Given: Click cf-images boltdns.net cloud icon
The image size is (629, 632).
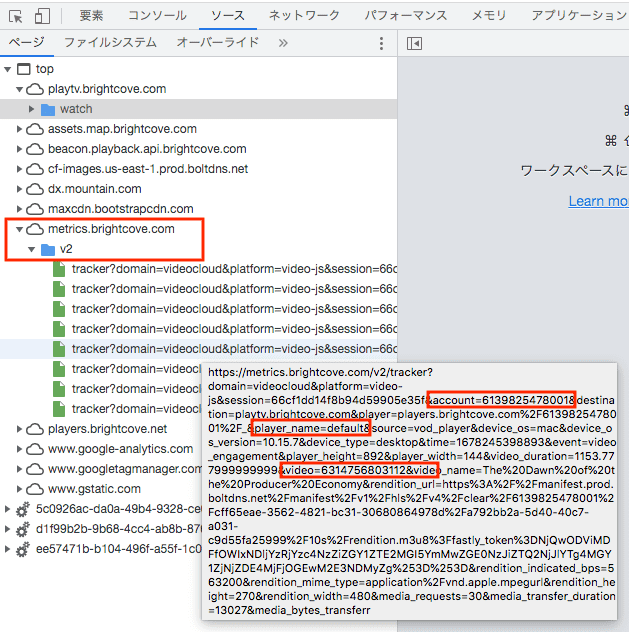Looking at the screenshot, I should pos(35,169).
